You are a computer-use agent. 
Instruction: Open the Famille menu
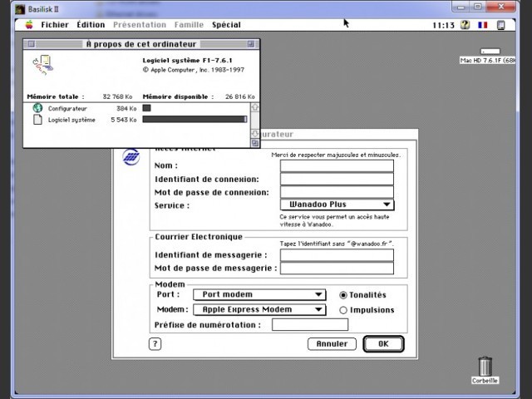pyautogui.click(x=189, y=25)
